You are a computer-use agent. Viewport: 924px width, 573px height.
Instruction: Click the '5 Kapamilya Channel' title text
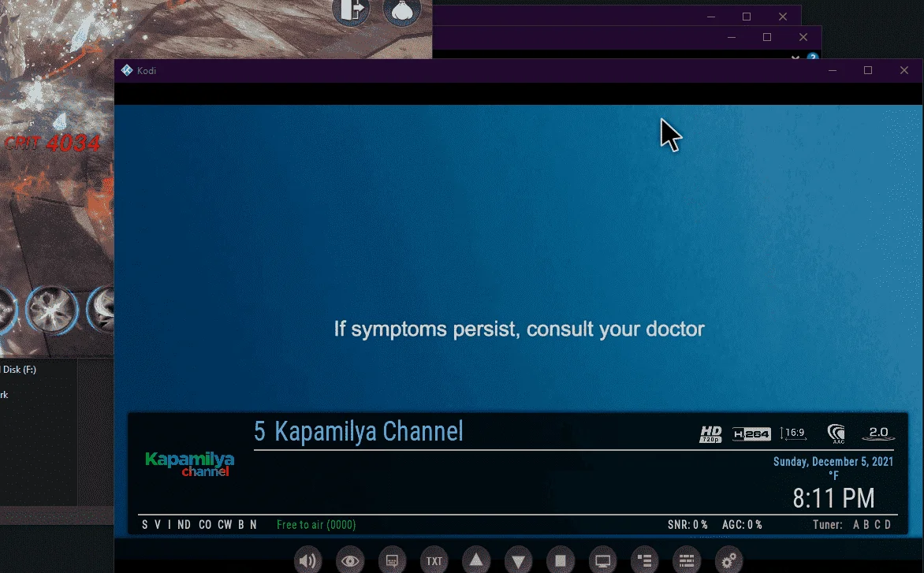[358, 432]
